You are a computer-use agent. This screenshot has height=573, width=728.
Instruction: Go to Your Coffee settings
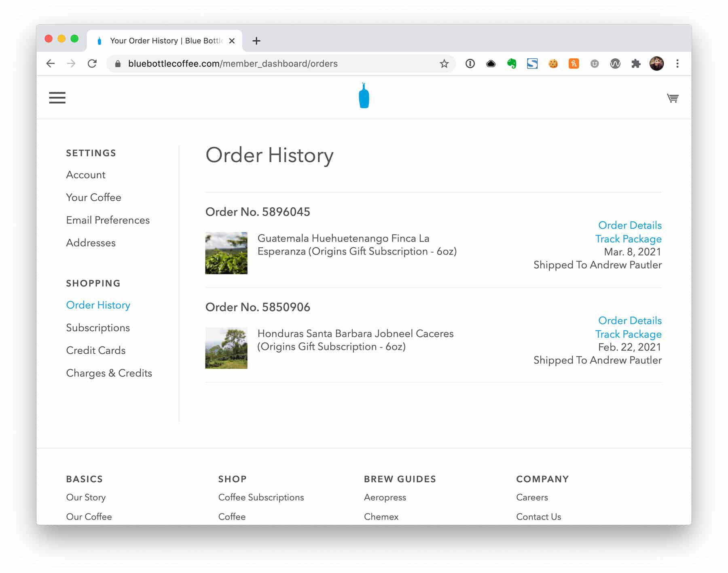(x=93, y=197)
